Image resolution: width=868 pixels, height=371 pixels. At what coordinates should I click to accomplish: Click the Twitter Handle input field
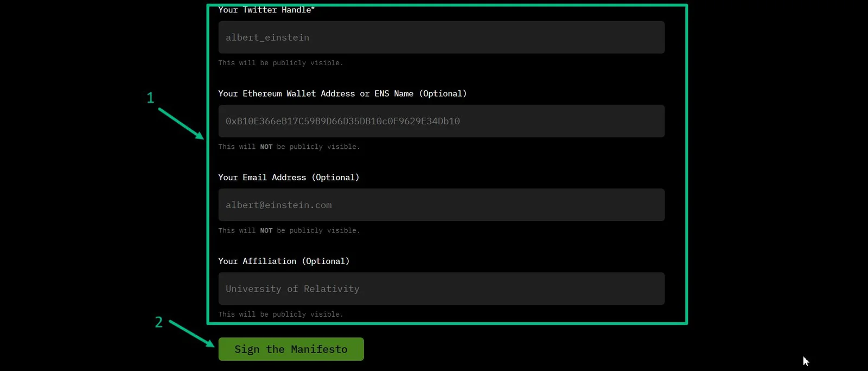click(x=441, y=37)
